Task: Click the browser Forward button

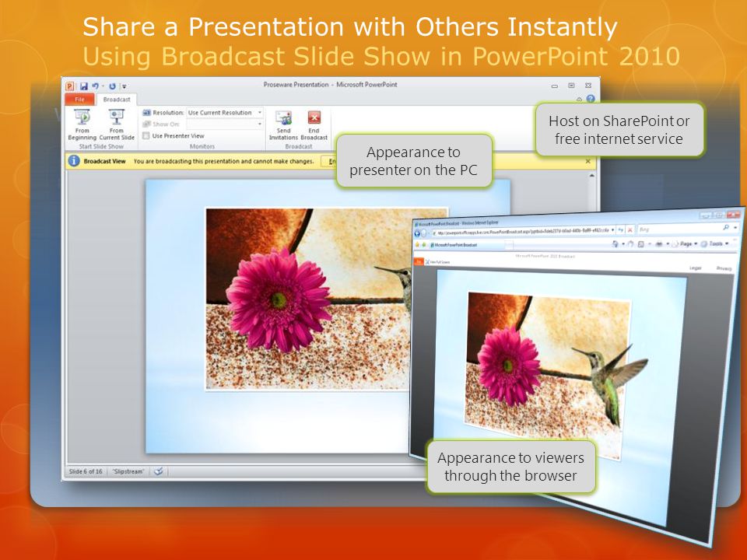Action: click(x=423, y=233)
